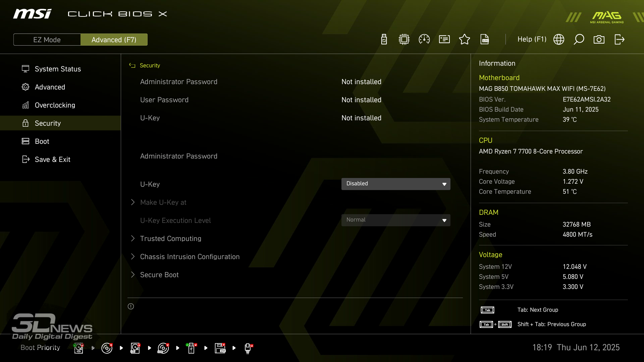This screenshot has width=644, height=362.
Task: Switch to EZ Mode
Action: coord(47,40)
